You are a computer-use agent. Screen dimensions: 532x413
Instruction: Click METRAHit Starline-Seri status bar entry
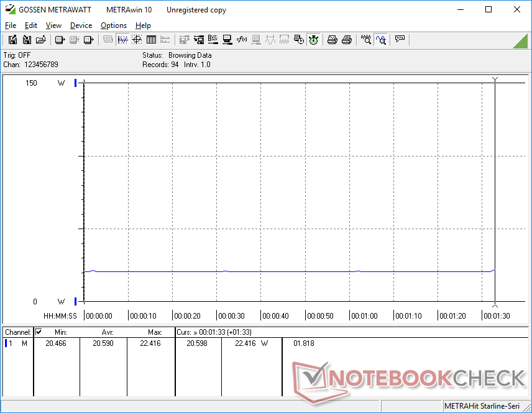tap(482, 406)
